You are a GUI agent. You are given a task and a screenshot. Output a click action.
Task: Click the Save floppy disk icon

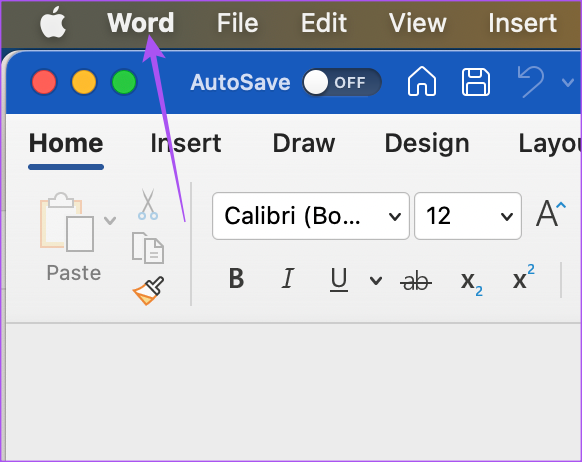pyautogui.click(x=476, y=82)
